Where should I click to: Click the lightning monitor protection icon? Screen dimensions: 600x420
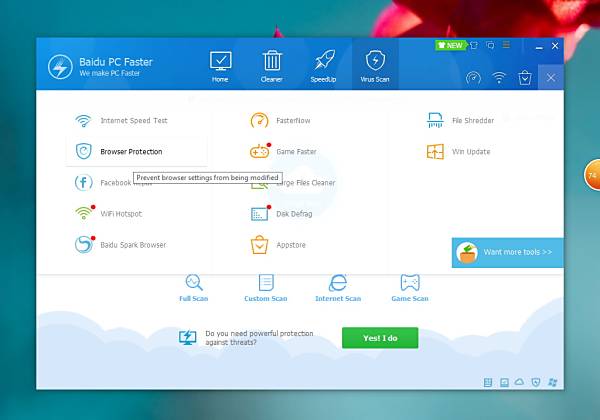188,337
